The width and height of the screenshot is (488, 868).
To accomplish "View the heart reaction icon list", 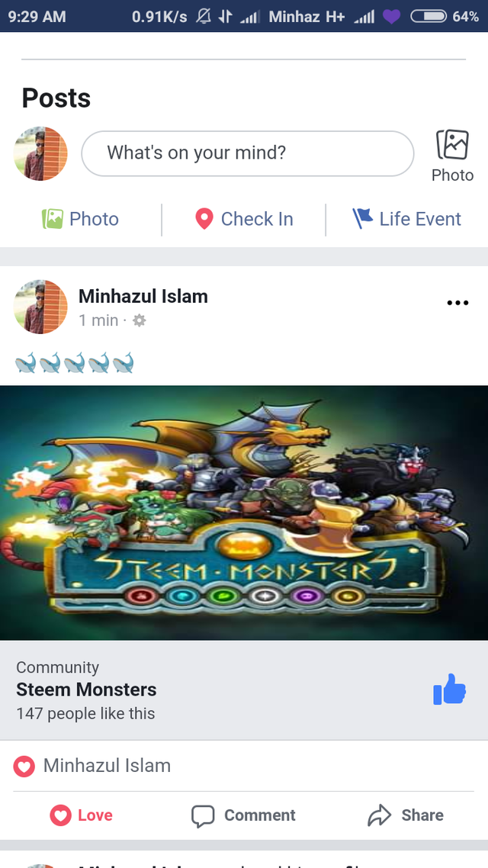I will [x=24, y=766].
